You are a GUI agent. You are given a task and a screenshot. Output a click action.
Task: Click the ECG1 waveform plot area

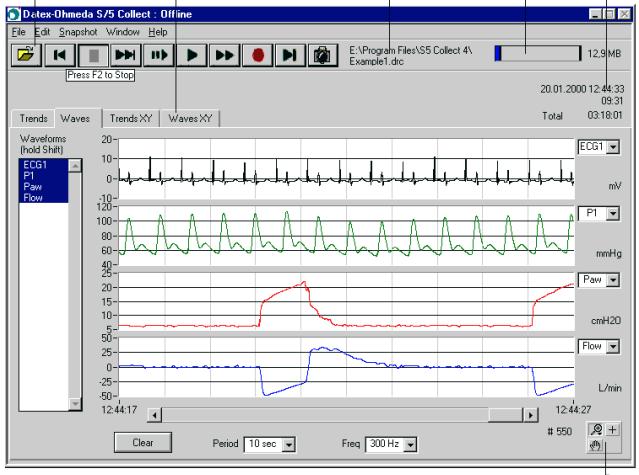(346, 169)
